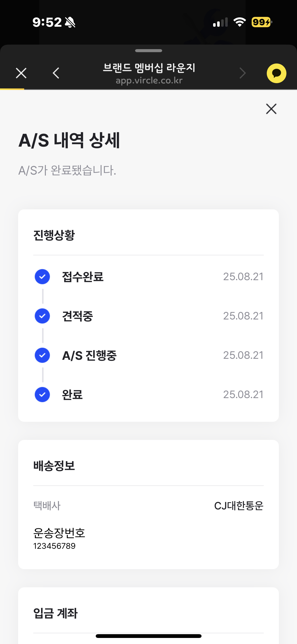
Task: Go back with the left chevron
Action: [56, 73]
